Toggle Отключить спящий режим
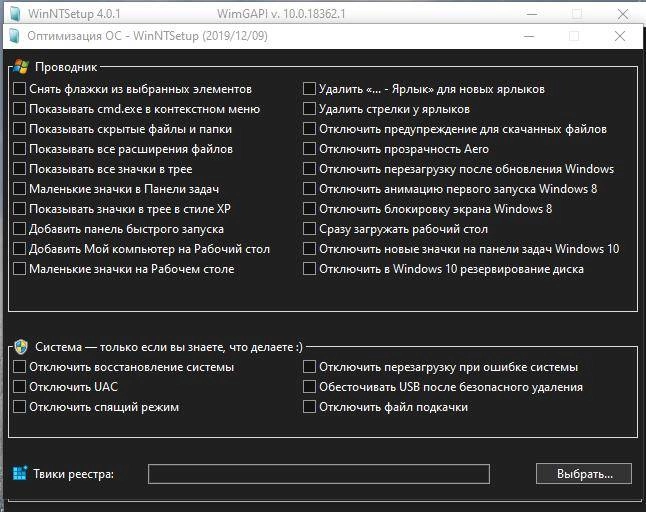 [19, 407]
